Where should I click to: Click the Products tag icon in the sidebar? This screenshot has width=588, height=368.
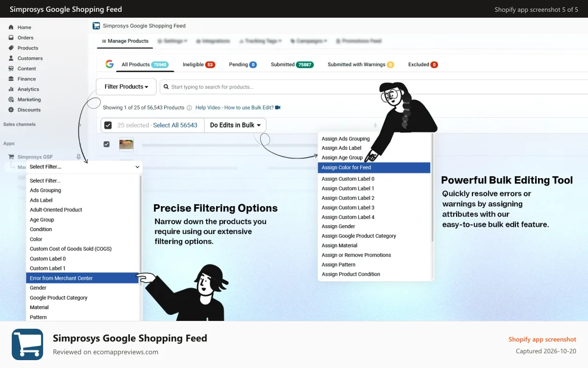click(x=11, y=48)
